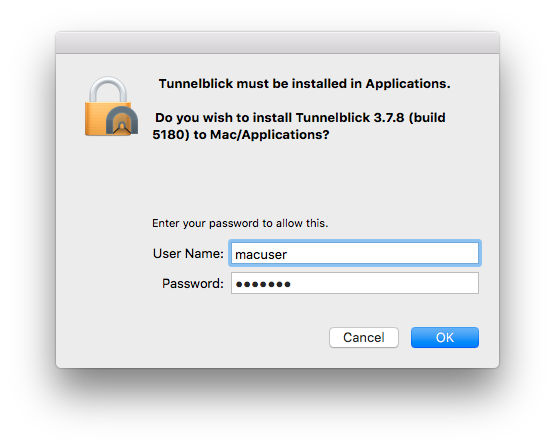Click the OK button to confirm installation
The image size is (555, 448).
pos(445,337)
